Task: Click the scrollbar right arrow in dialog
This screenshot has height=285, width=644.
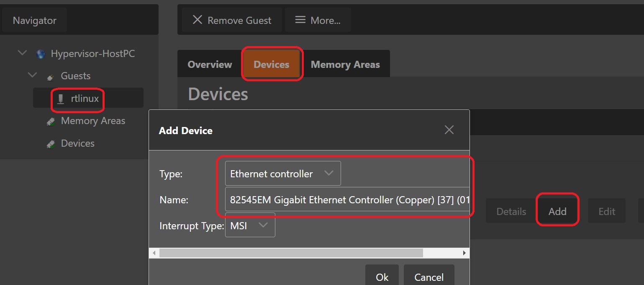Action: [x=464, y=253]
